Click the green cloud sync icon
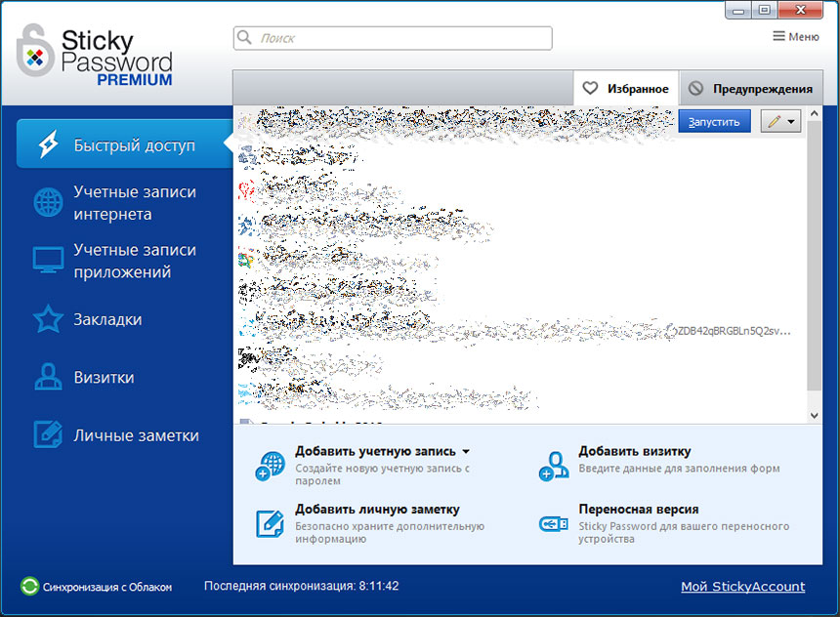The width and height of the screenshot is (840, 617). (29, 586)
